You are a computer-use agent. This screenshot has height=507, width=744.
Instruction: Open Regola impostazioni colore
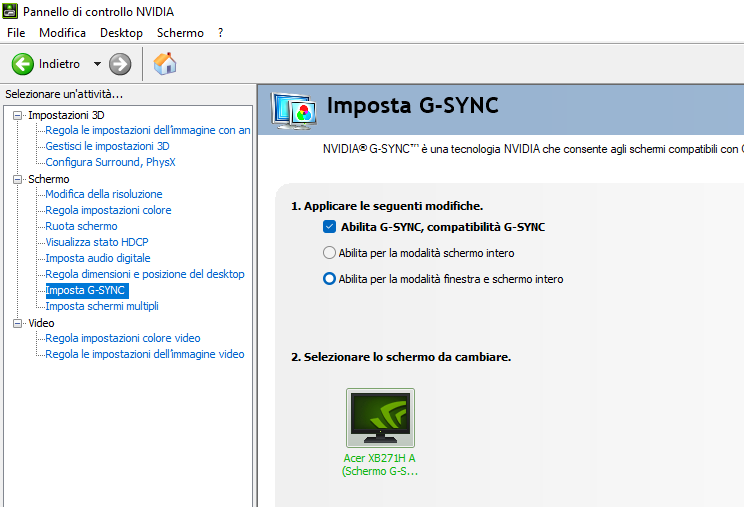pos(108,210)
